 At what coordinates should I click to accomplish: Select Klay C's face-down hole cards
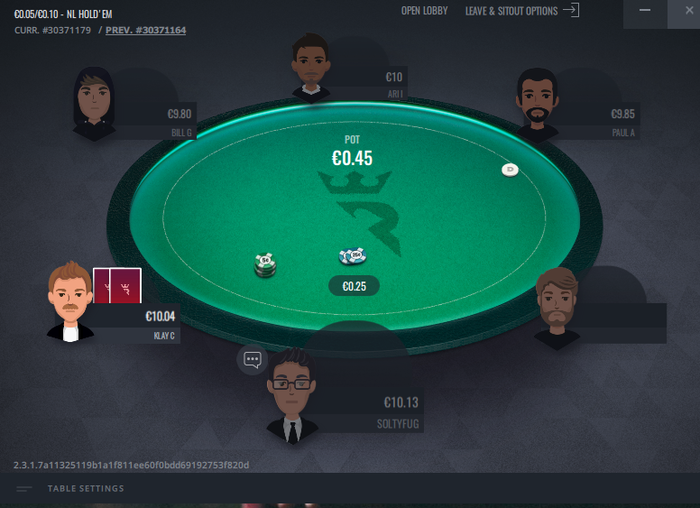[117, 286]
